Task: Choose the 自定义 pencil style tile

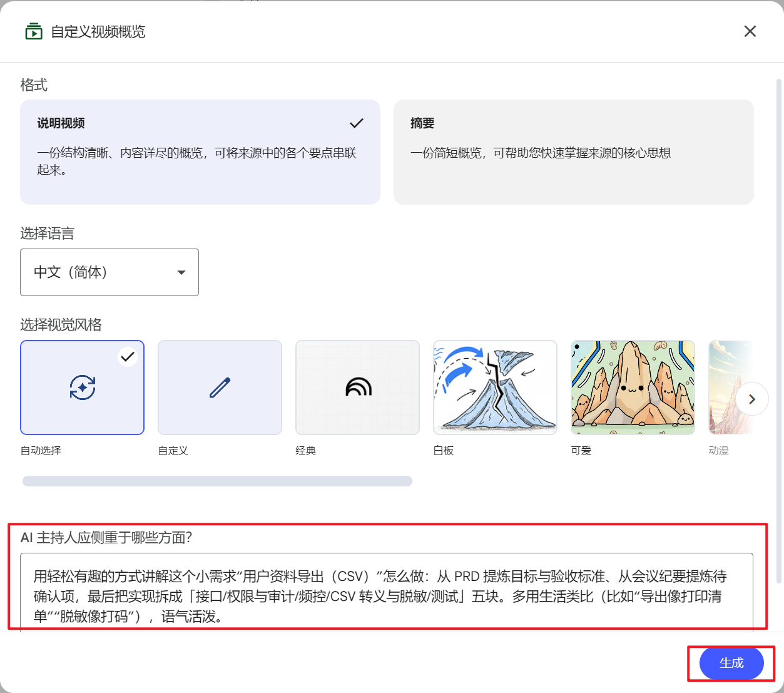Action: 220,388
